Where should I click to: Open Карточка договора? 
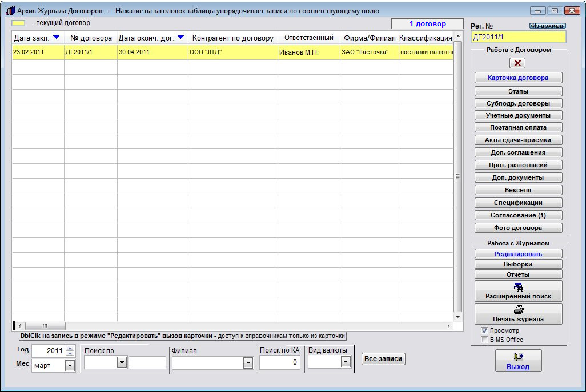point(519,78)
